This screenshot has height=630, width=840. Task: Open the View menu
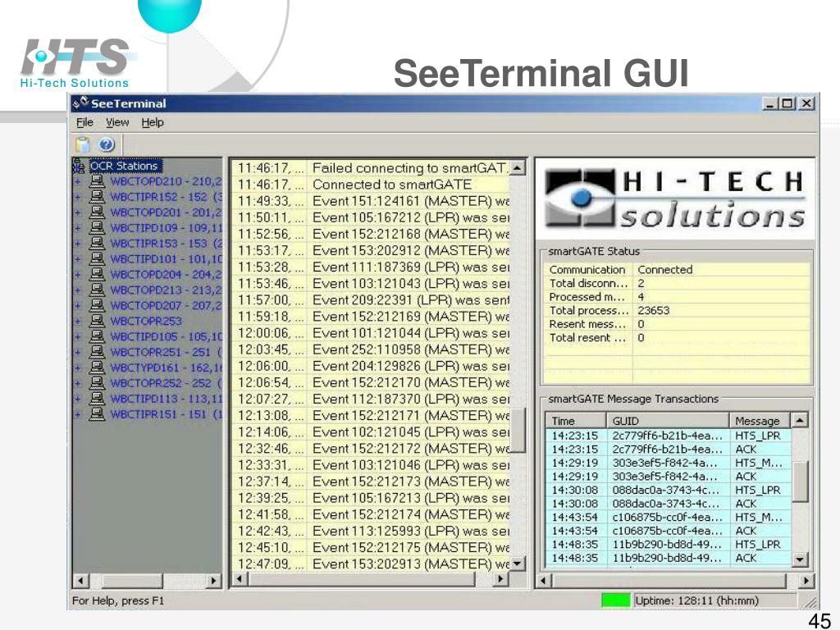tap(117, 123)
